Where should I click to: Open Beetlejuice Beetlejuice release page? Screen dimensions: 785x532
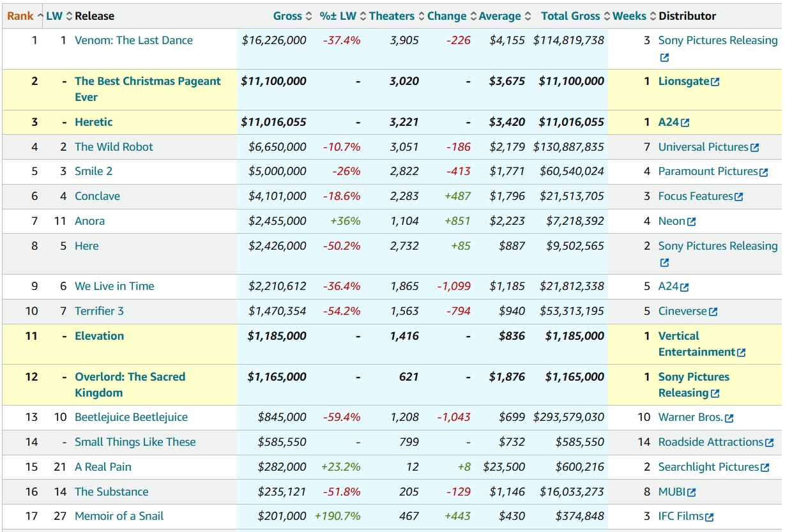[131, 417]
